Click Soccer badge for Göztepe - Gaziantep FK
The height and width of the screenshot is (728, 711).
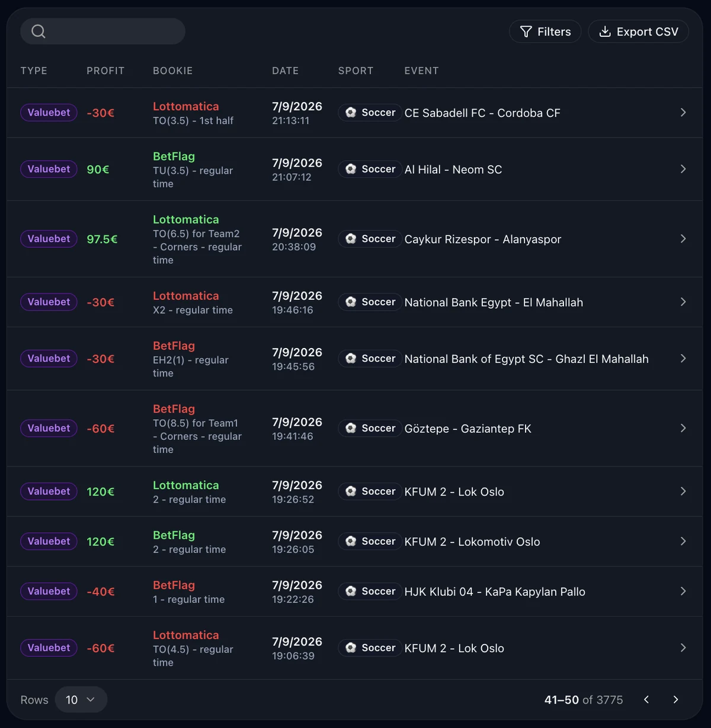point(370,428)
